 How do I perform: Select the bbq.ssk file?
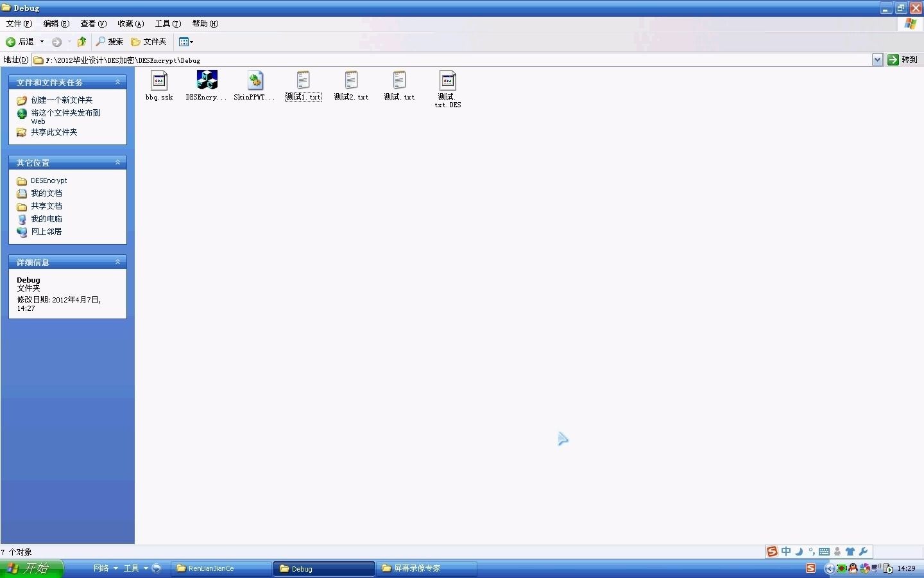[159, 86]
